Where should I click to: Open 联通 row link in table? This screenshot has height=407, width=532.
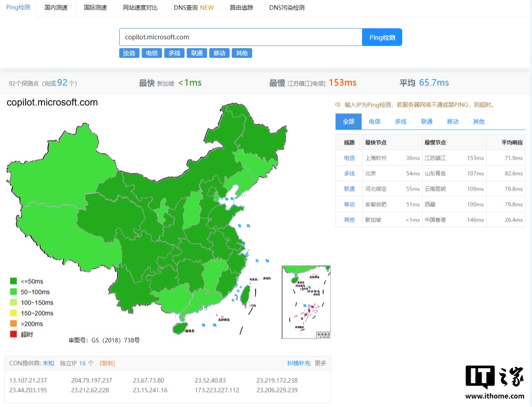click(349, 189)
